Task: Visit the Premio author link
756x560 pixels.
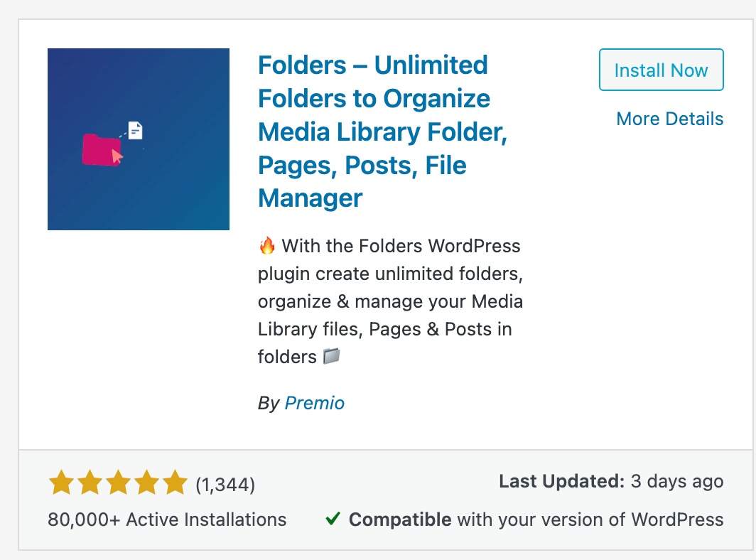Action: pos(314,403)
